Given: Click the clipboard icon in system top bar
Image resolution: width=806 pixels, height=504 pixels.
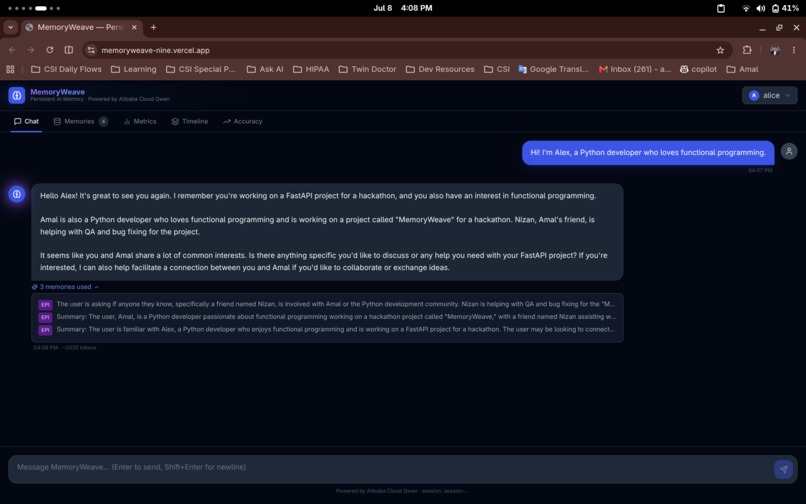Looking at the screenshot, I should point(721,8).
